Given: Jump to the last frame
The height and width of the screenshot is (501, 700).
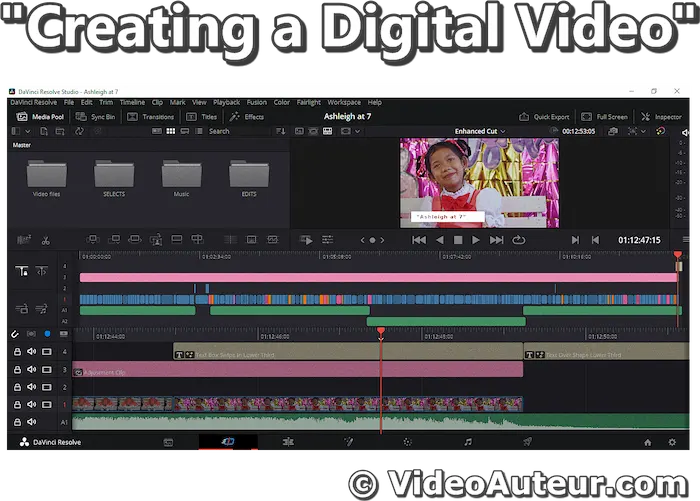Looking at the screenshot, I should 496,240.
